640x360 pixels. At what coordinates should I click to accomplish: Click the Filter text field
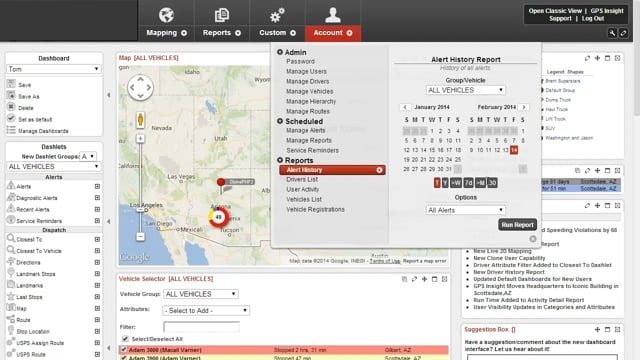202,327
